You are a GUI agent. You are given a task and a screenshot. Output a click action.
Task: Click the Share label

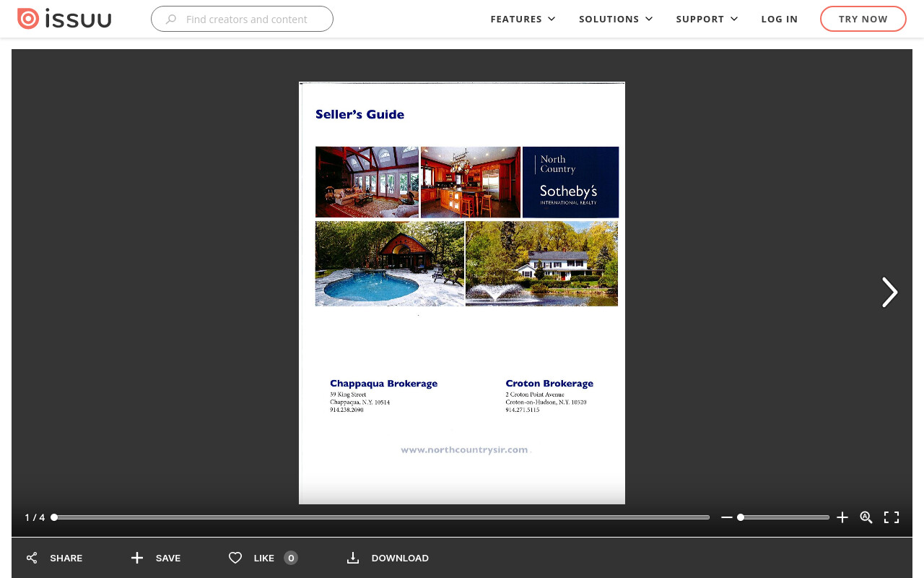click(66, 558)
